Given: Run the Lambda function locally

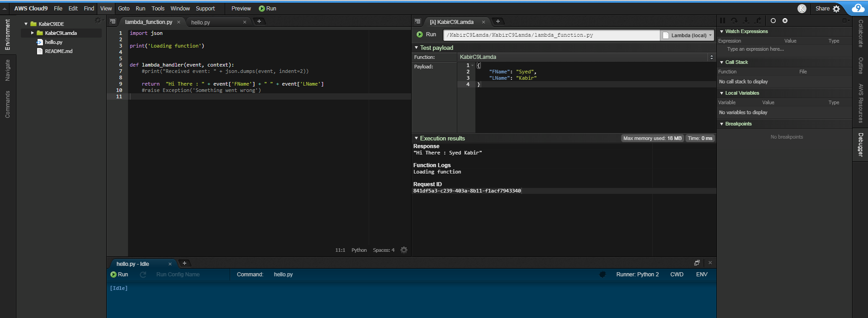Looking at the screenshot, I should [x=426, y=34].
